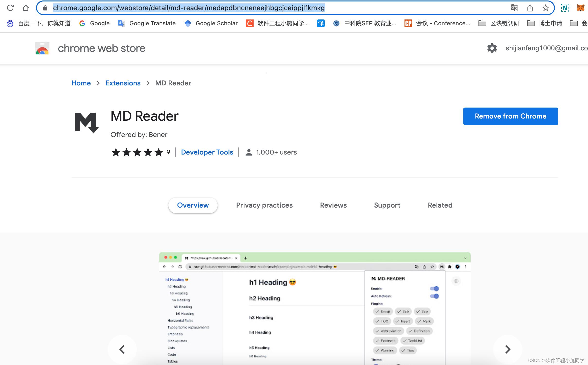Open the Google Translate bookmark
This screenshot has height=365, width=588.
click(x=147, y=23)
